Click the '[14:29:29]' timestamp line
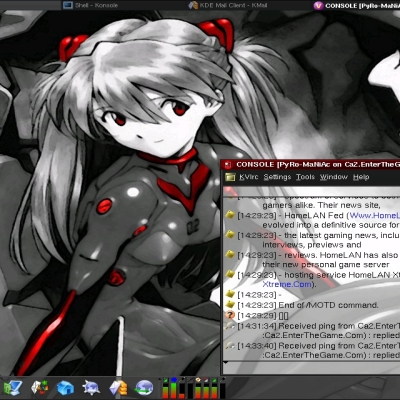400x400 pixels. coord(263,315)
